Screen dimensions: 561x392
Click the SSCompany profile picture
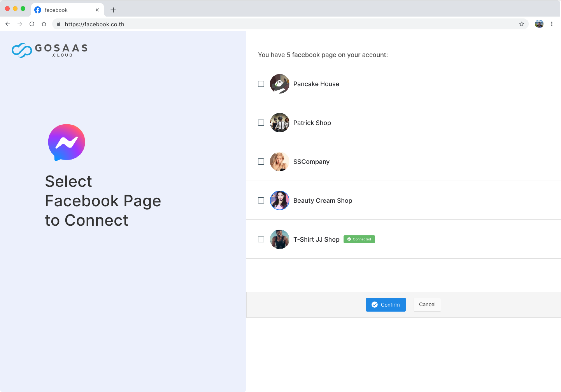tap(279, 162)
